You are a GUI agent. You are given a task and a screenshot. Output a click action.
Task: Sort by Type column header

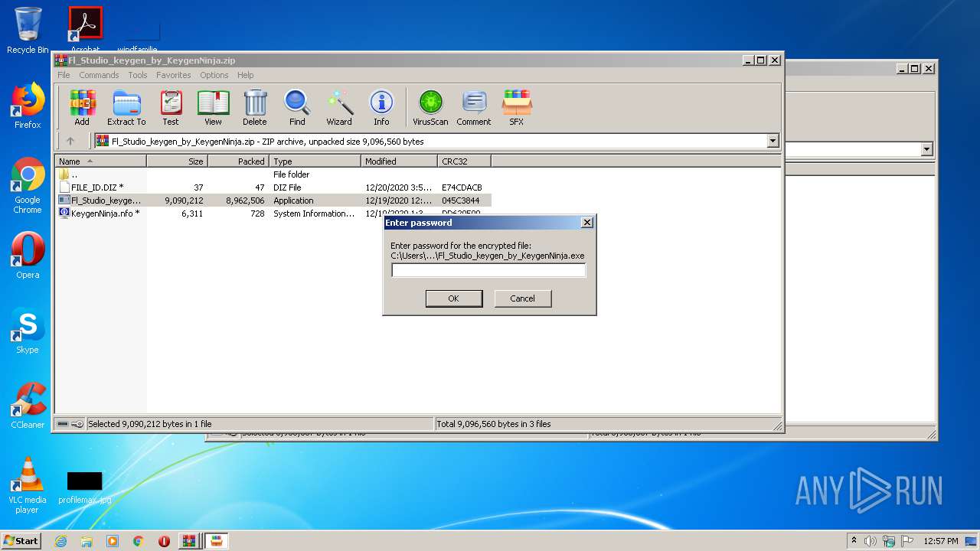tap(315, 161)
